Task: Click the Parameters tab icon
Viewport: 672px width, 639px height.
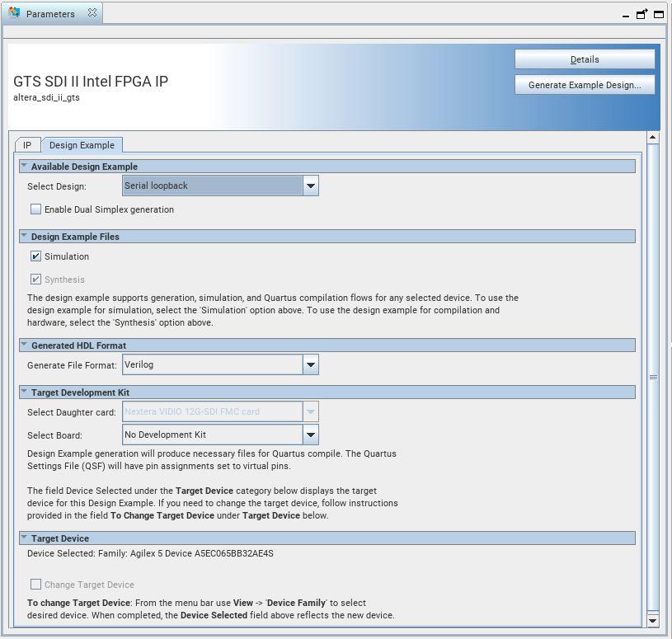Action: [x=14, y=13]
